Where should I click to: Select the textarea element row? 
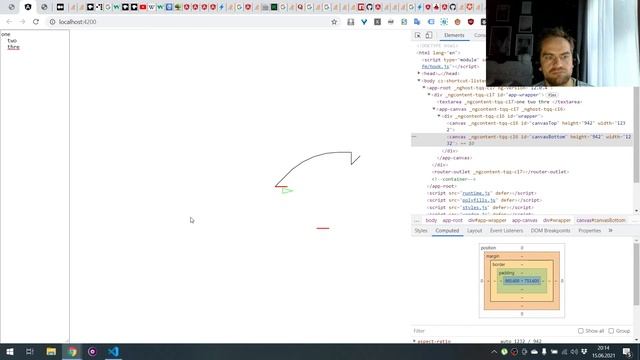[522, 102]
